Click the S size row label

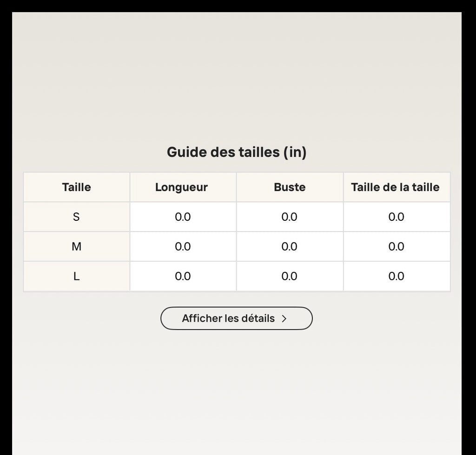click(x=77, y=217)
